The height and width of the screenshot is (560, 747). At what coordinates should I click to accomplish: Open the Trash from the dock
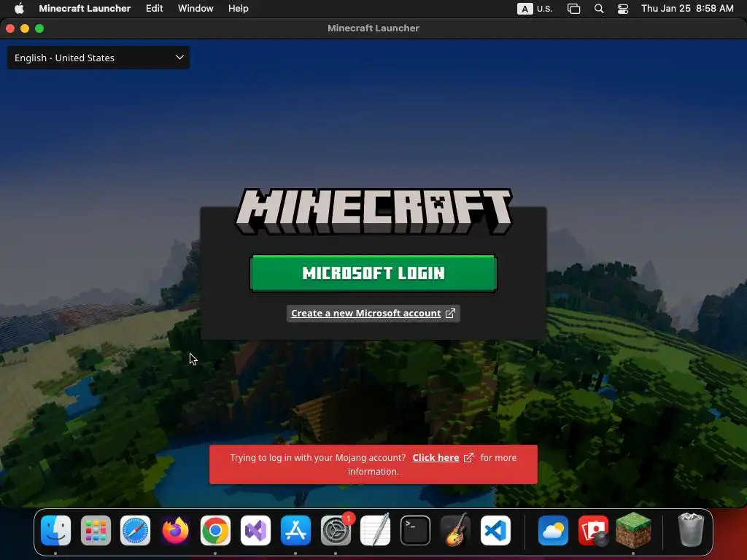click(x=691, y=530)
